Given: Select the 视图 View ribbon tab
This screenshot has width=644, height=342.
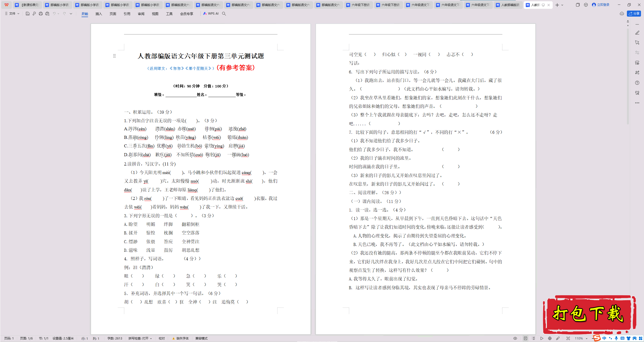Looking at the screenshot, I should click(x=155, y=14).
